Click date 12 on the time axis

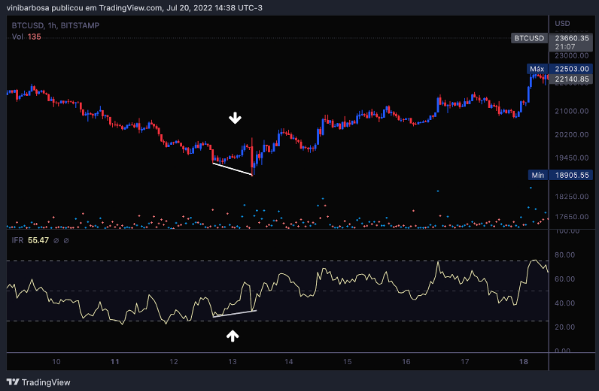174,361
